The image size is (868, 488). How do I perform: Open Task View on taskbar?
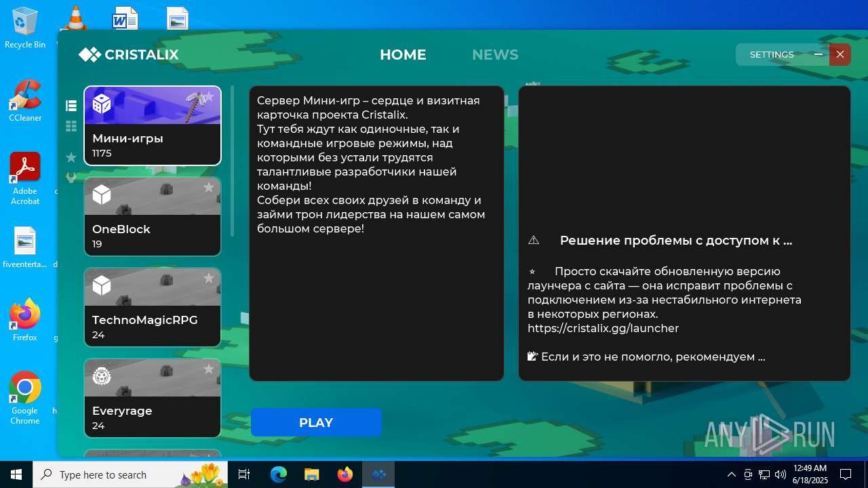[x=245, y=474]
